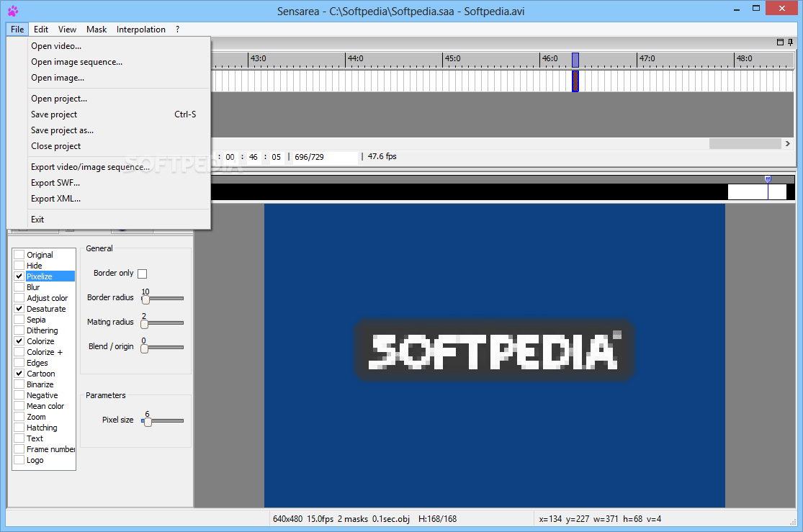Open the ? help menu
This screenshot has width=803, height=532.
pyautogui.click(x=177, y=30)
